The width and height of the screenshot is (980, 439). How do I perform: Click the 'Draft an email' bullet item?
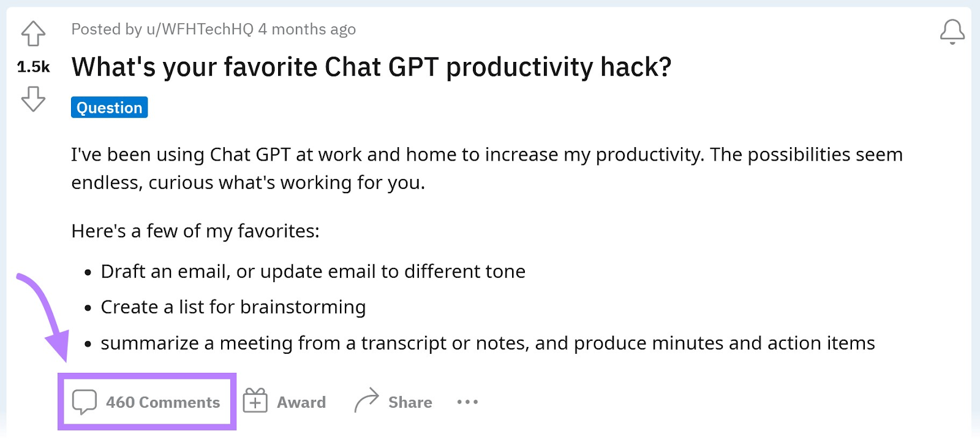coord(314,271)
